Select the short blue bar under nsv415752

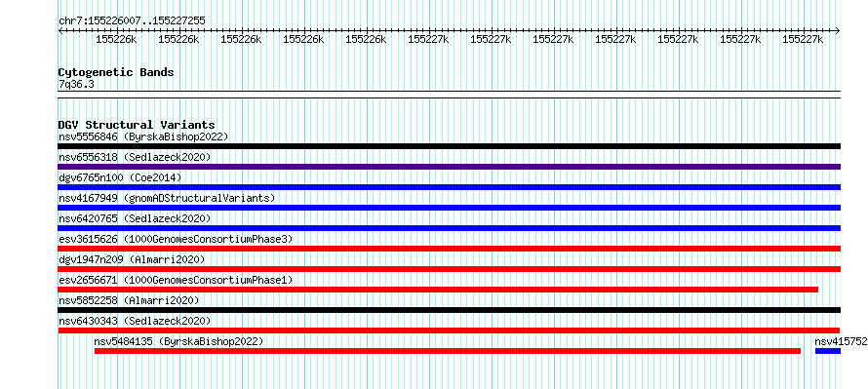pos(828,351)
